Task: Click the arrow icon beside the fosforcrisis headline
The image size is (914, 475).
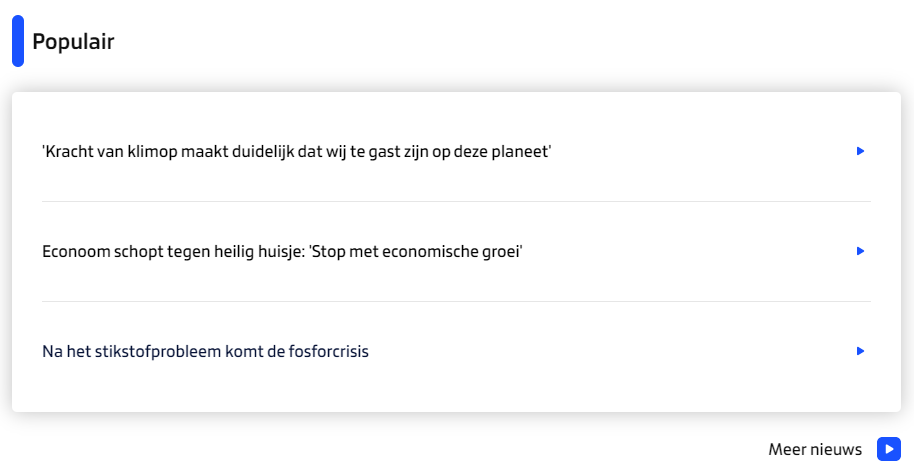Action: [860, 351]
